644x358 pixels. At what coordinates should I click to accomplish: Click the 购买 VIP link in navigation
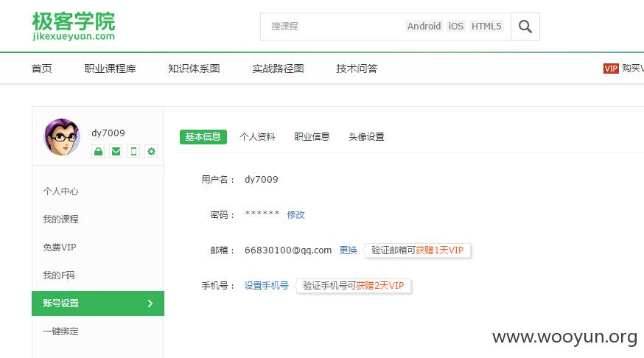632,69
